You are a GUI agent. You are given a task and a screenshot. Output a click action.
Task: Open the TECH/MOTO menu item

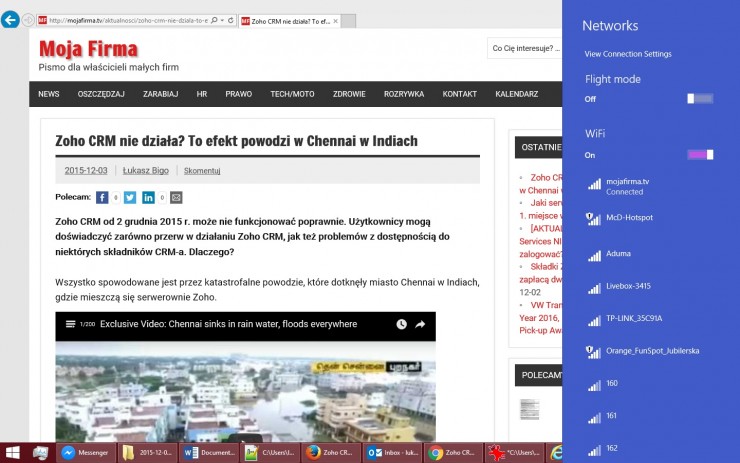click(292, 94)
